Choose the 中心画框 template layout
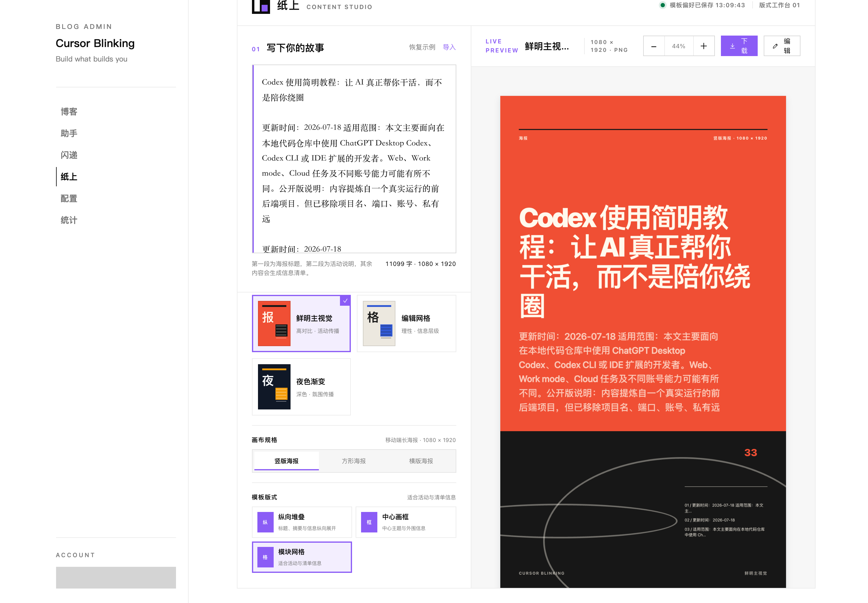 coord(406,522)
